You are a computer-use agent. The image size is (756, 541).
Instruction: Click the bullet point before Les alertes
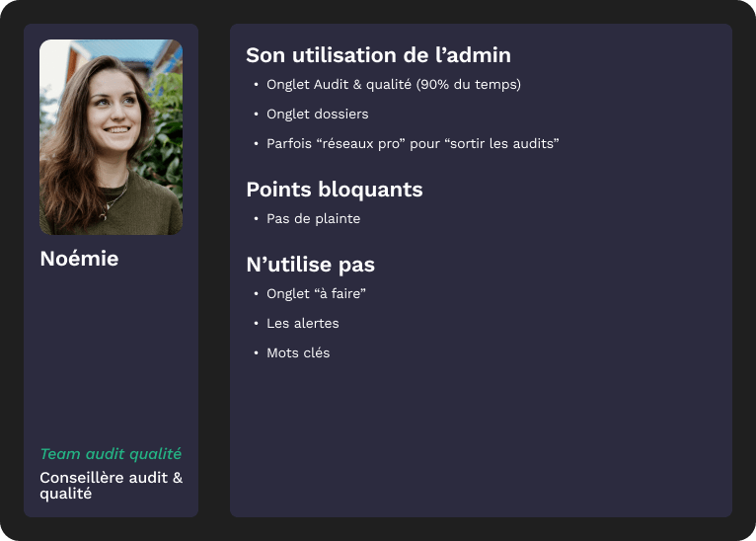256,324
